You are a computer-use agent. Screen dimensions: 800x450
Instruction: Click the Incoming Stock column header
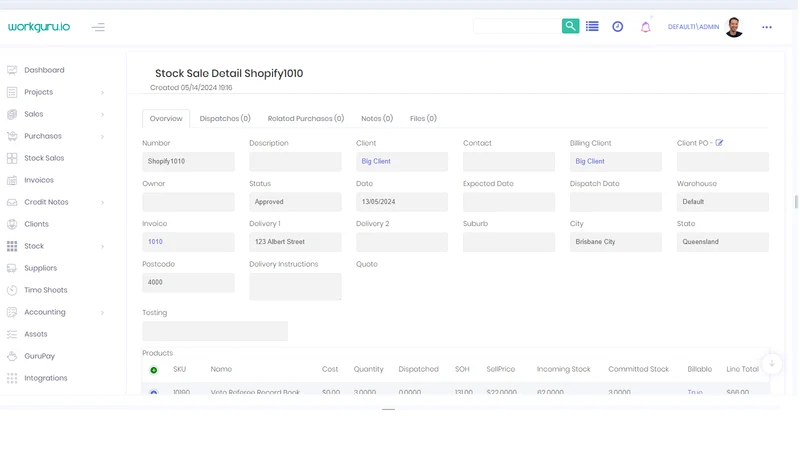(563, 369)
